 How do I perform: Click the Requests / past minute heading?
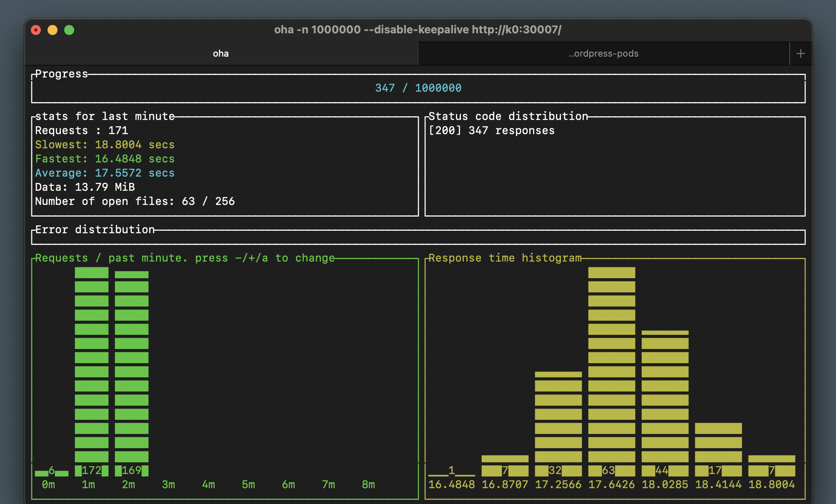[x=185, y=258]
